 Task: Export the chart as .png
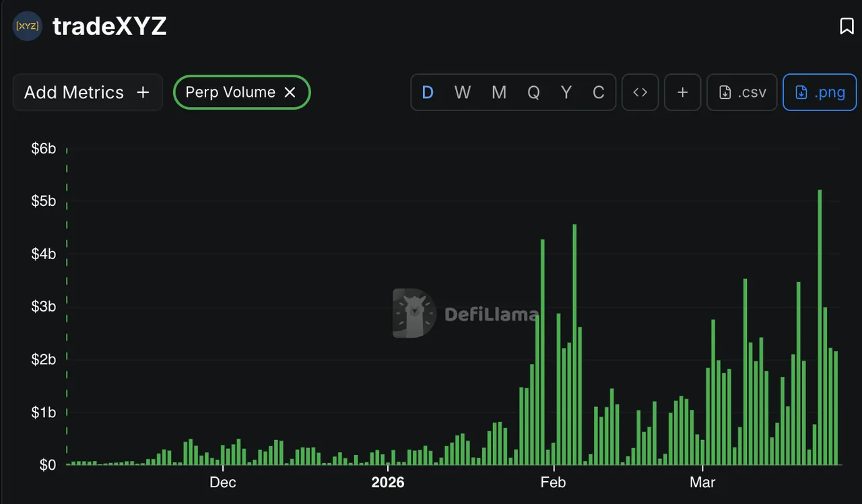tap(820, 92)
